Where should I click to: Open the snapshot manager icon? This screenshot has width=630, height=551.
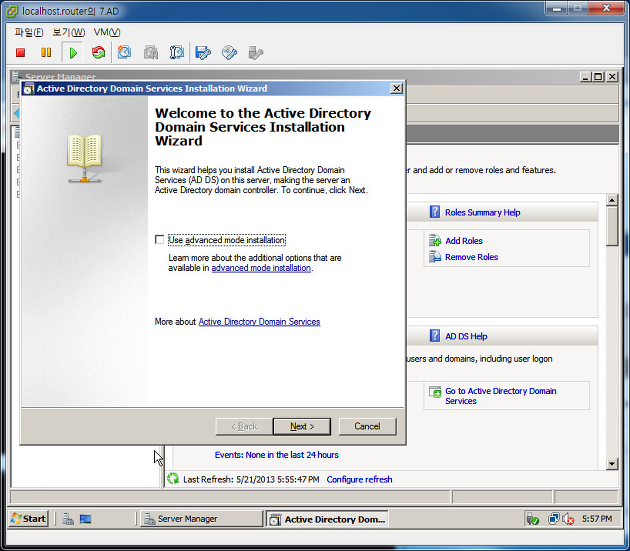(176, 53)
